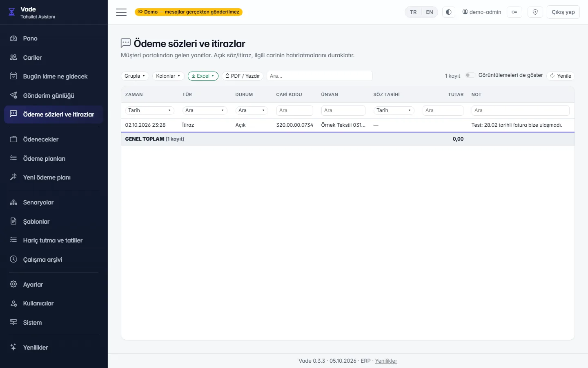Click the Ayarlar gear icon
Viewport: 588px width, 368px height.
coord(13,285)
